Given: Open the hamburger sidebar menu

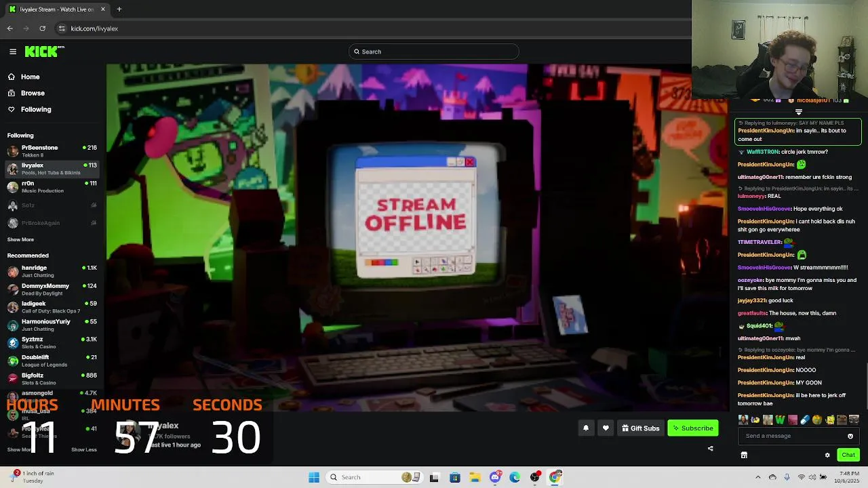Looking at the screenshot, I should 13,52.
